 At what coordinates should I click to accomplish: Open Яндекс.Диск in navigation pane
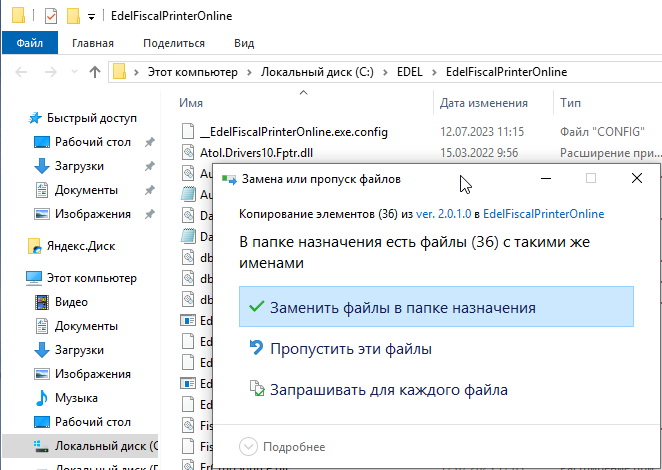pyautogui.click(x=81, y=246)
